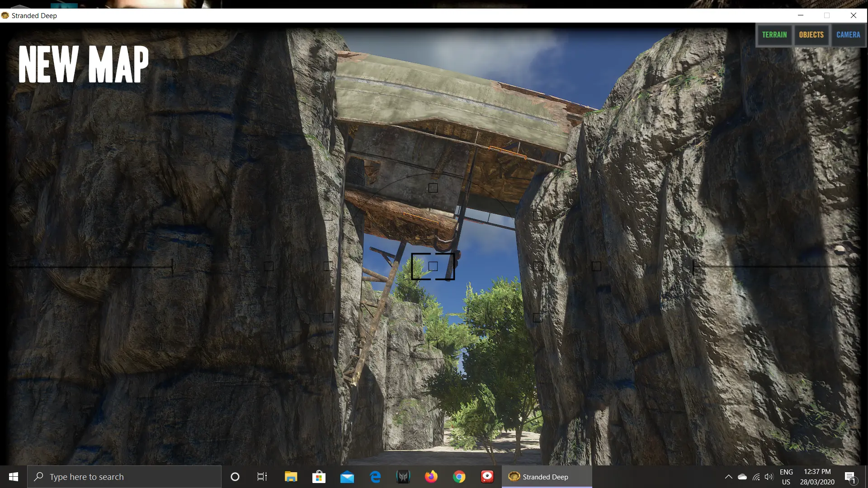Open the OBJECTS tab
The height and width of the screenshot is (488, 868).
point(811,35)
